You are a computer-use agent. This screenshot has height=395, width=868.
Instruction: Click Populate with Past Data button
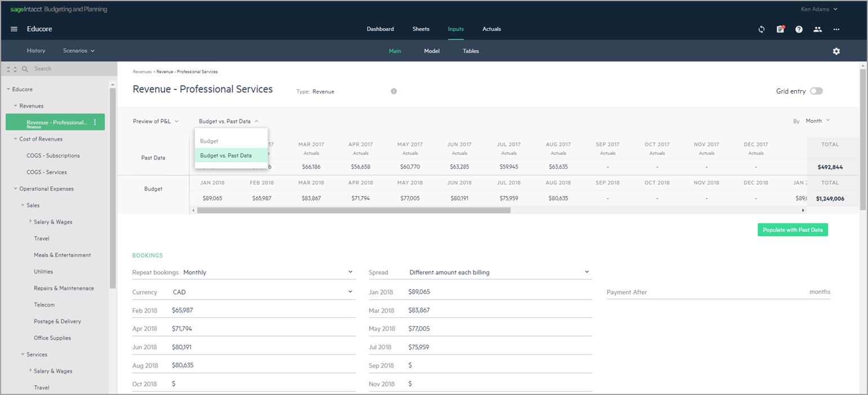pyautogui.click(x=792, y=230)
